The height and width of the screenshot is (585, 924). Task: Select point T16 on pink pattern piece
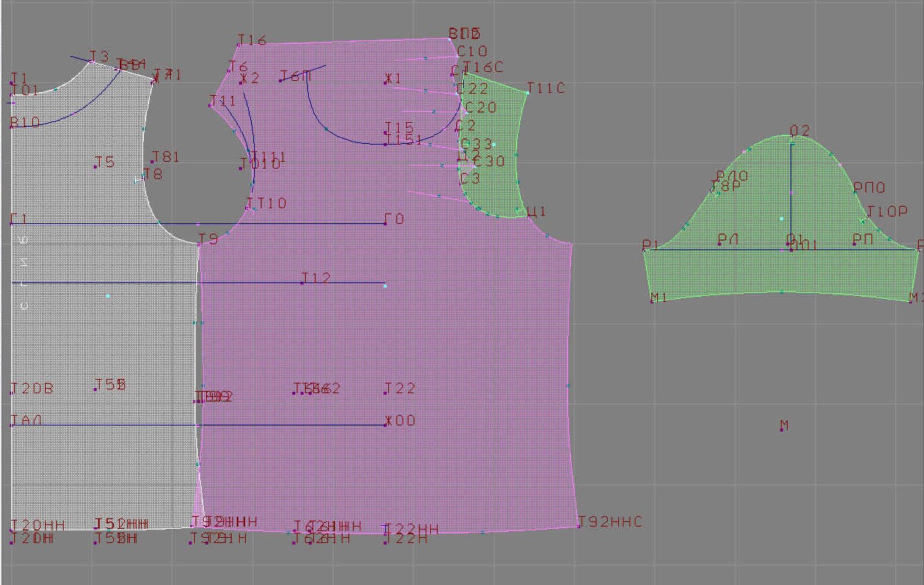[238, 45]
